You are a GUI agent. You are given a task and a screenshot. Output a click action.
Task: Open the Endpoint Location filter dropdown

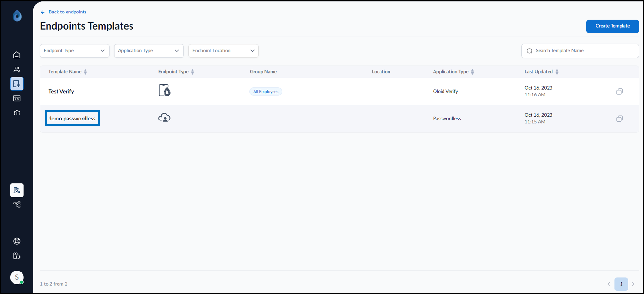coord(223,51)
